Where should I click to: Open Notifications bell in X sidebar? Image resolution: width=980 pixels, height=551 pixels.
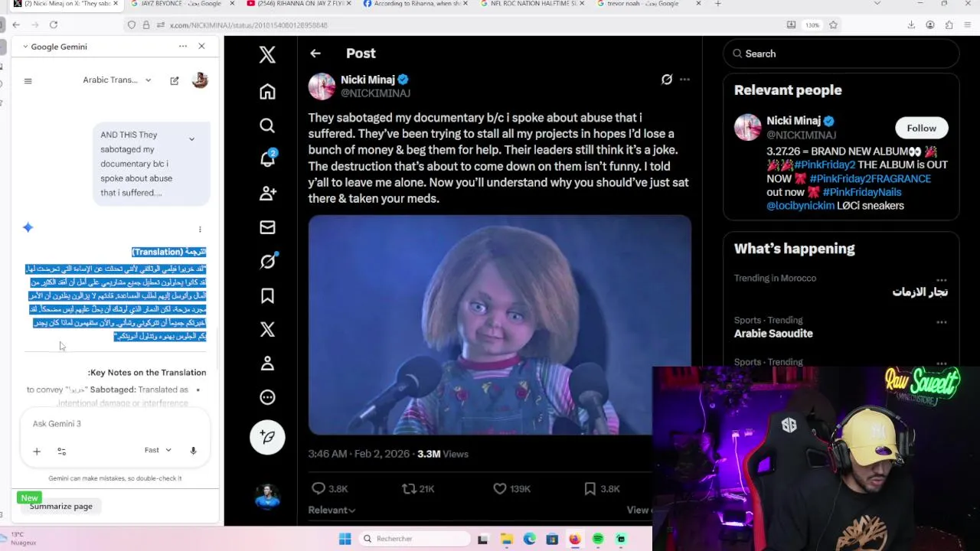click(267, 159)
